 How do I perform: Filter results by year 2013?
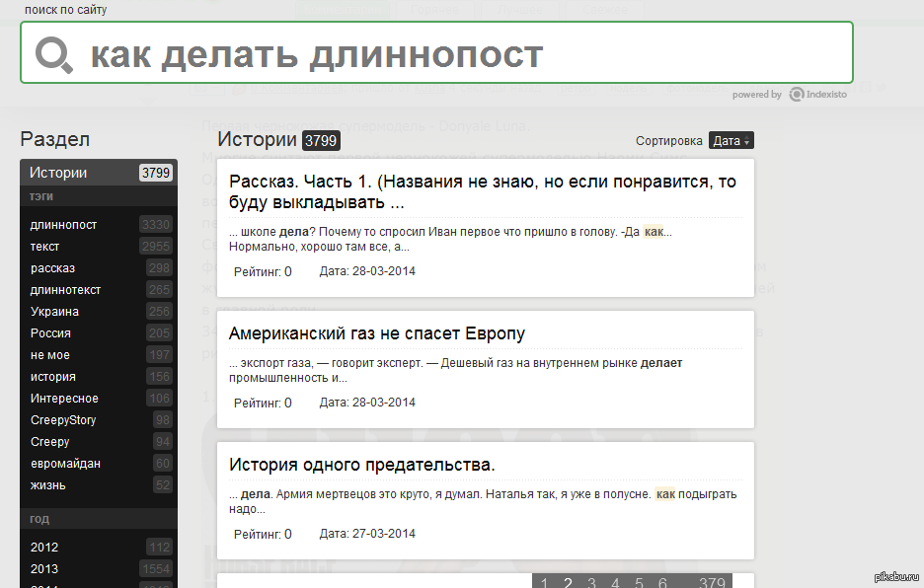pyautogui.click(x=44, y=569)
